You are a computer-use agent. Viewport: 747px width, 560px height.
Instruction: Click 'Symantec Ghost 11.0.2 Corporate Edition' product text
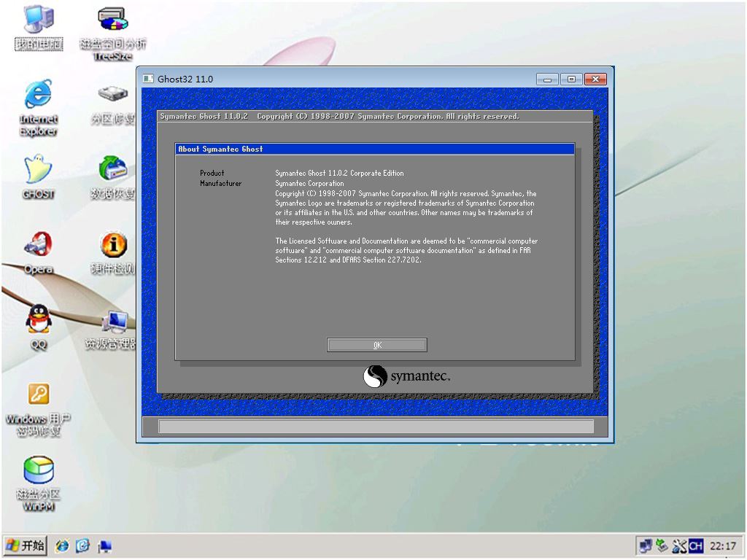click(339, 174)
